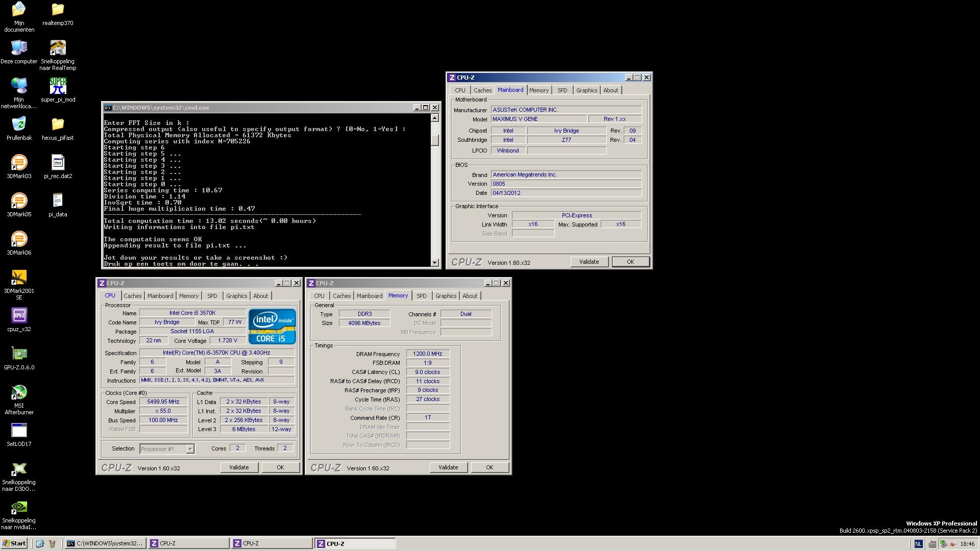
Task: Open the GPU-Z.0.6.0 desktop icon
Action: [x=19, y=354]
